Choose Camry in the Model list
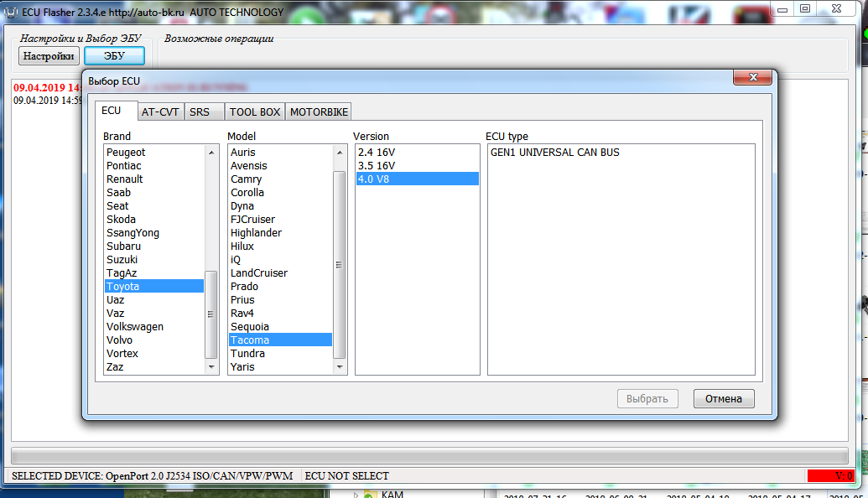 point(281,179)
